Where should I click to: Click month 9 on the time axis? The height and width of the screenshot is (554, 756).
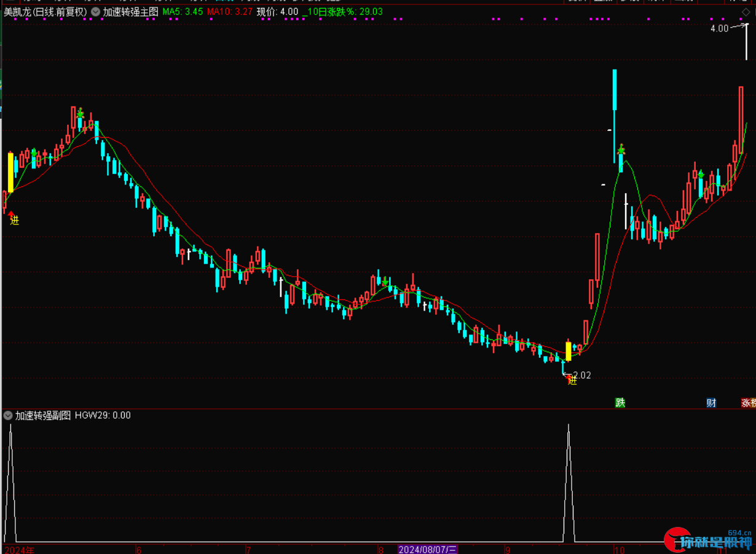point(508,550)
